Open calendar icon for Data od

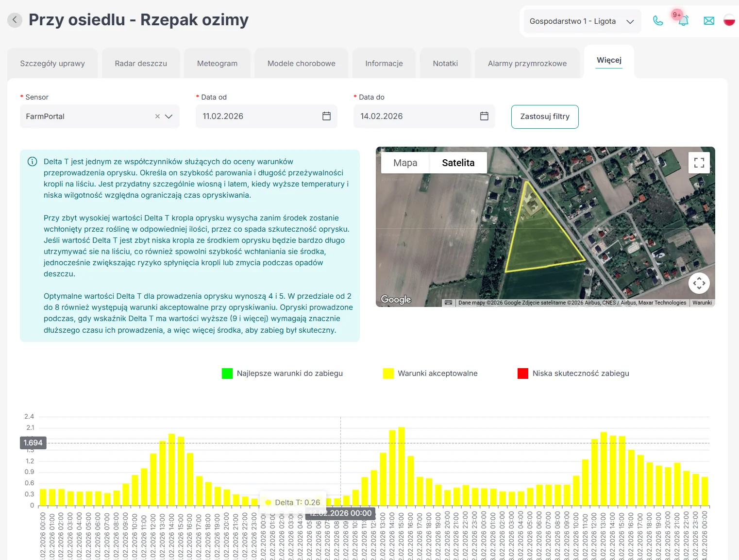pyautogui.click(x=326, y=116)
